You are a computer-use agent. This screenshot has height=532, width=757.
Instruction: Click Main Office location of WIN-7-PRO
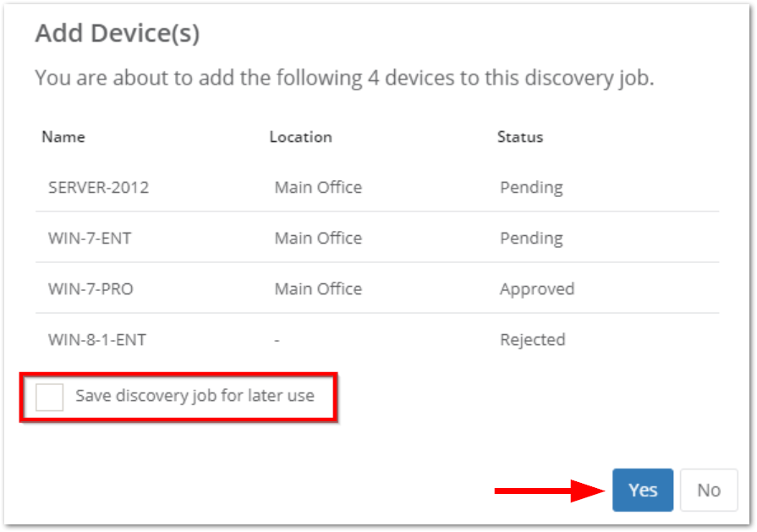318,288
